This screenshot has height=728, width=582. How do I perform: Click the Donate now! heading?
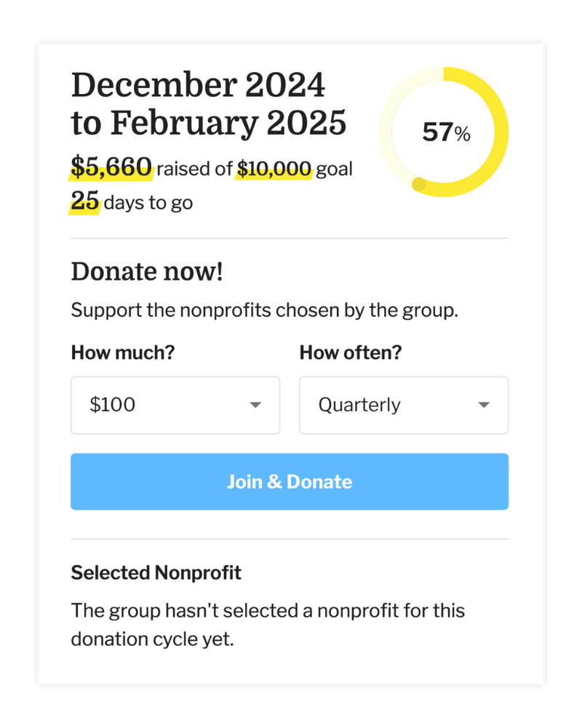(x=147, y=272)
